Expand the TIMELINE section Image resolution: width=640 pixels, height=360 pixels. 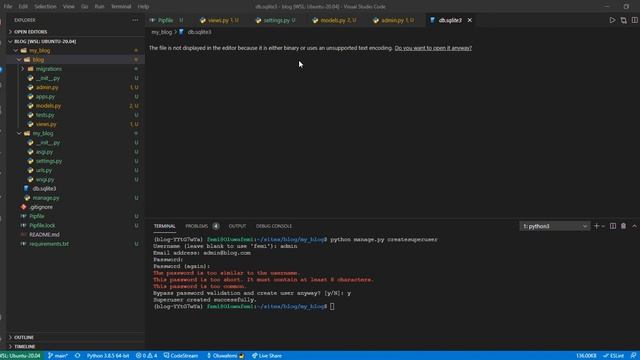tap(76, 347)
